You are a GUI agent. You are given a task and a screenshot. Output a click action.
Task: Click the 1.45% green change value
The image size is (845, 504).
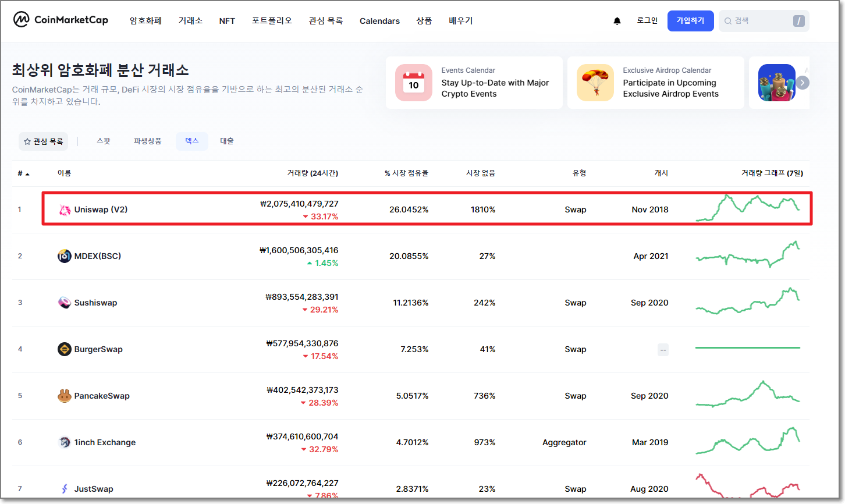click(323, 263)
